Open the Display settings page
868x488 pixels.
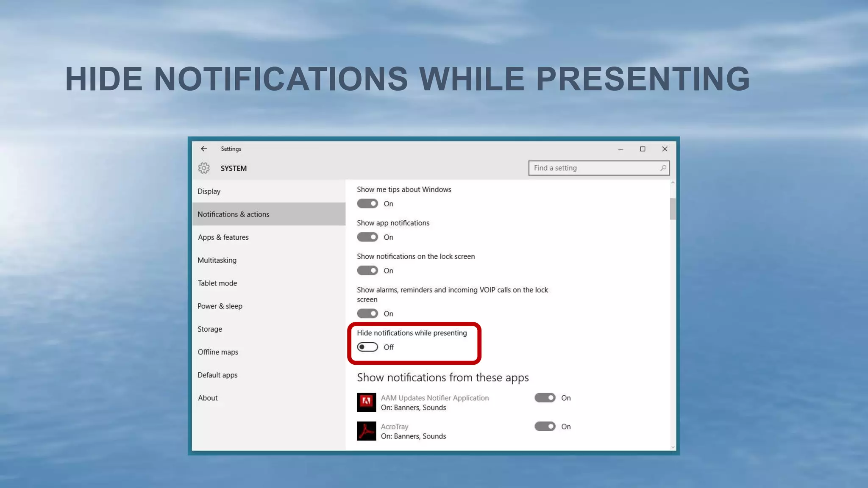(269, 191)
